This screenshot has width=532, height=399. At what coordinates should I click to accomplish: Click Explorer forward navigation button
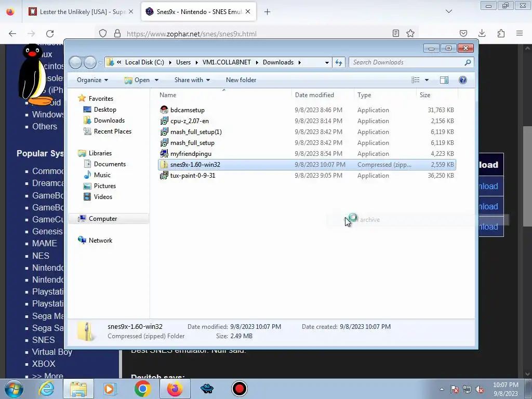pos(90,62)
